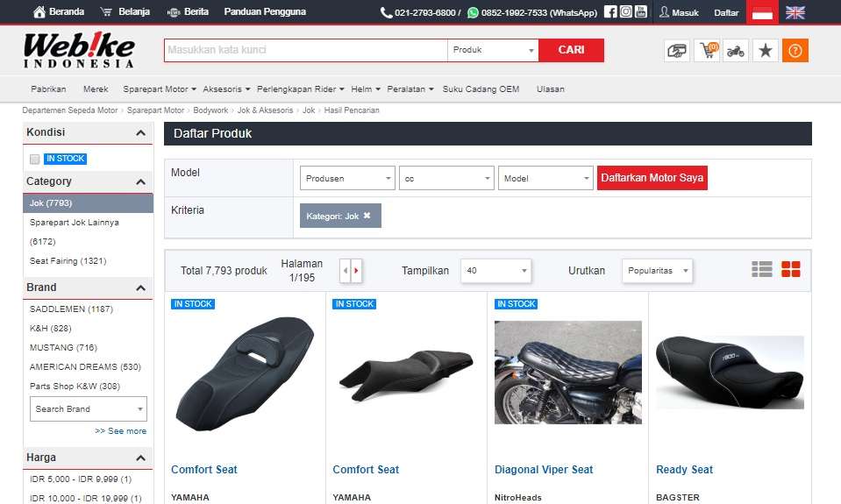The width and height of the screenshot is (841, 504).
Task: Filter by MUSTANG (716) brand
Action: [63, 348]
